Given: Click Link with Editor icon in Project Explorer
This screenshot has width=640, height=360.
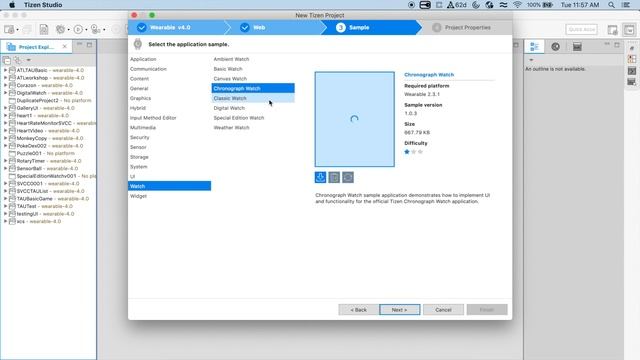Looking at the screenshot, I should [x=18, y=60].
